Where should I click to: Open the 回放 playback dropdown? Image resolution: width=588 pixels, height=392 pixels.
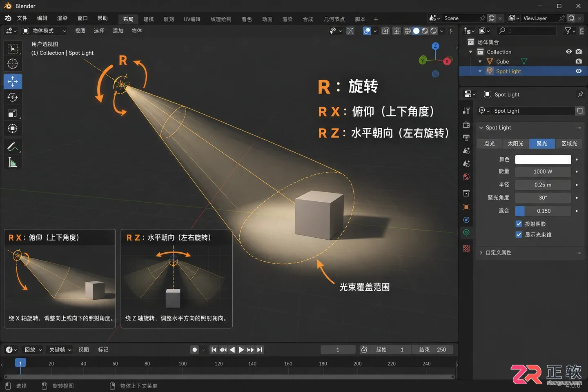click(33, 350)
